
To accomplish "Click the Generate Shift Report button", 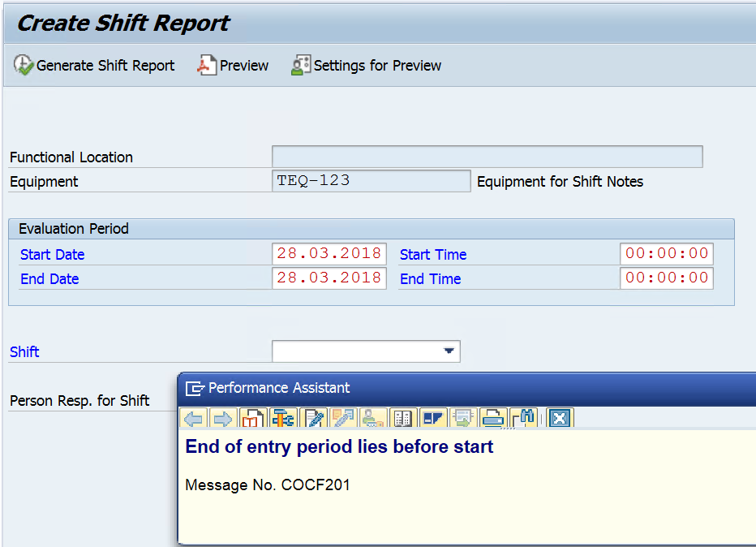I will [x=94, y=65].
